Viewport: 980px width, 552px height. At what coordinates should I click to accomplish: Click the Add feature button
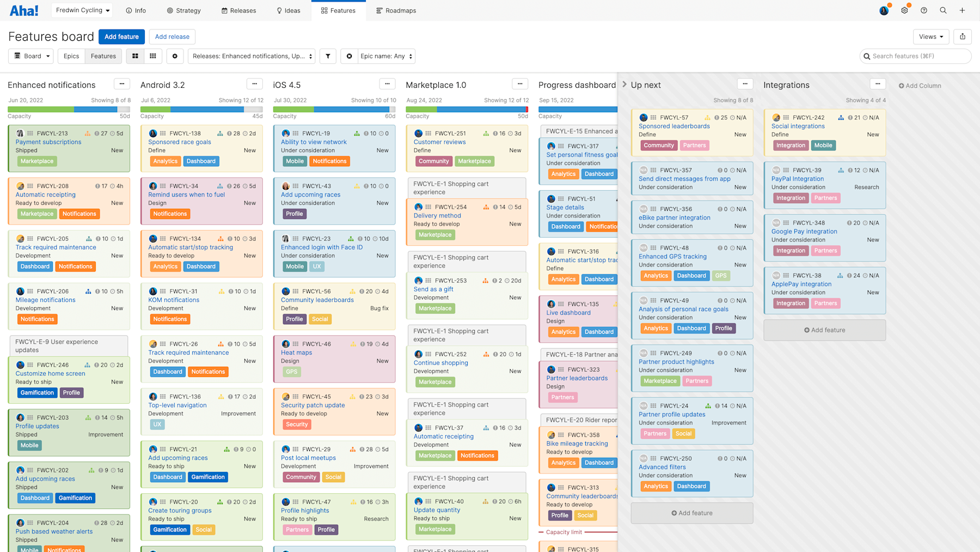pos(121,37)
